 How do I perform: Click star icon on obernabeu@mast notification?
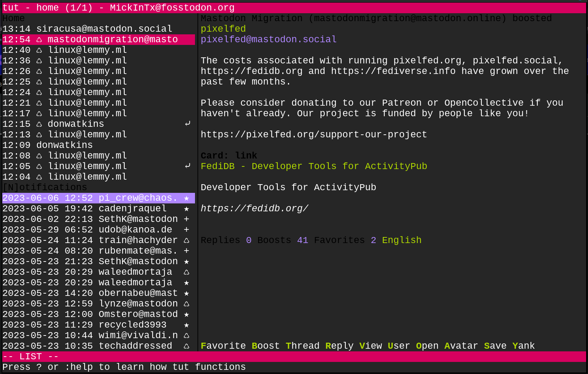tap(186, 293)
